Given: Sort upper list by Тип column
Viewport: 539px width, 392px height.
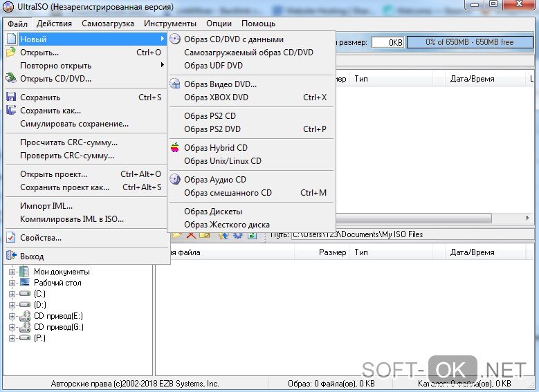Looking at the screenshot, I should coord(391,79).
